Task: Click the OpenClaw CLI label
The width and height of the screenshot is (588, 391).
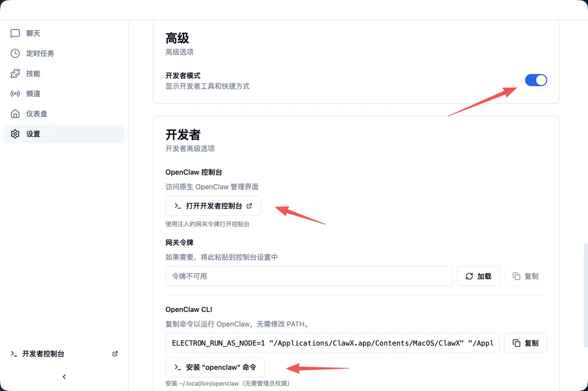Action: click(189, 310)
